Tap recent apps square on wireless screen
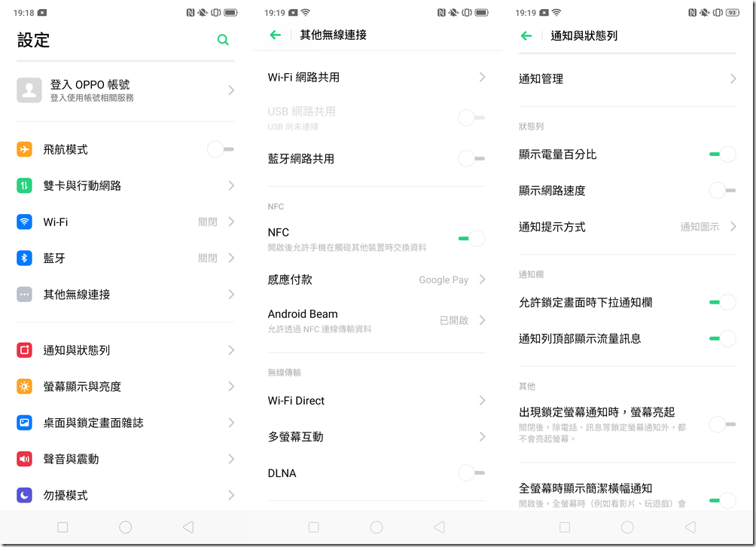This screenshot has width=756, height=547. (314, 527)
